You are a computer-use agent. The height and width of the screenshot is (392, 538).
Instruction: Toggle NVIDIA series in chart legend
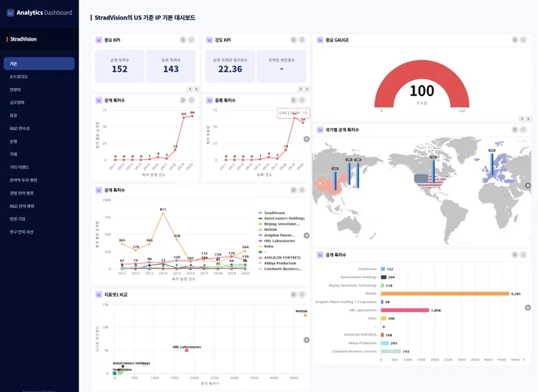(x=268, y=230)
